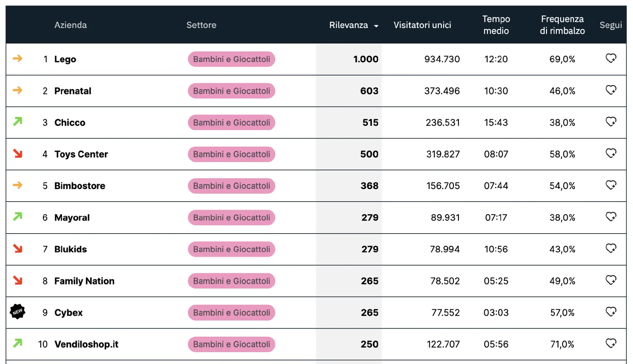633x364 pixels.
Task: Follow Bimbostore with the heart icon
Action: [611, 185]
